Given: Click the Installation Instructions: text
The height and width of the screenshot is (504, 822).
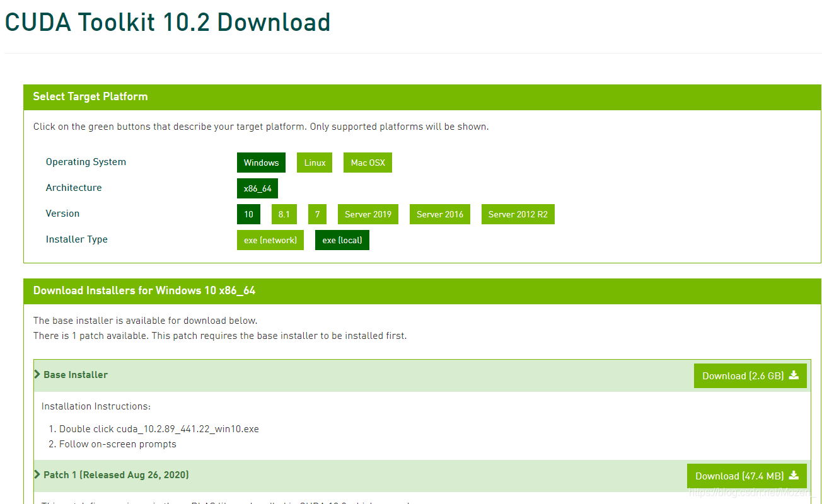Looking at the screenshot, I should tap(96, 406).
